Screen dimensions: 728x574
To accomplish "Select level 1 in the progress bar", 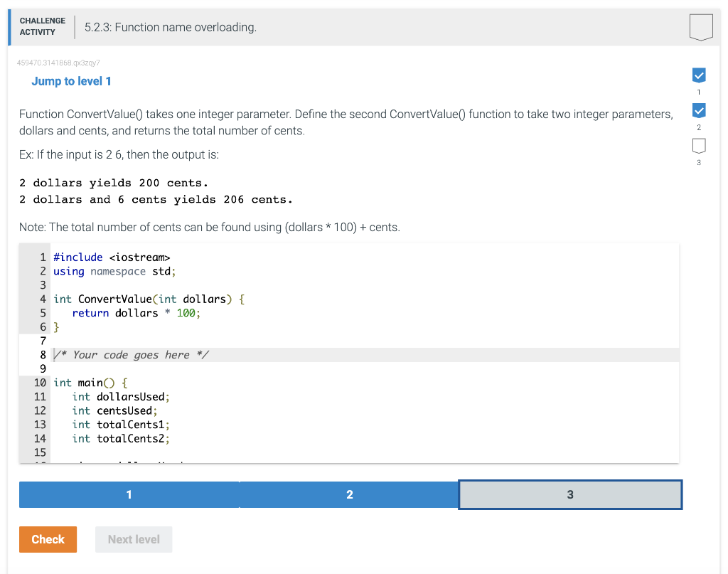I will pos(129,494).
